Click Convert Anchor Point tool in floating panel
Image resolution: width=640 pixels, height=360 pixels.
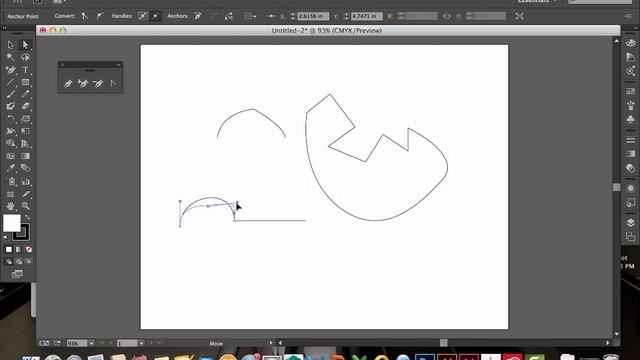(113, 84)
